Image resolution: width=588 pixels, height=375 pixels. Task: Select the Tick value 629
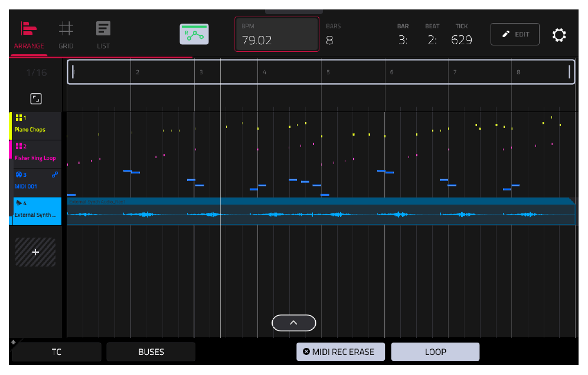(x=461, y=40)
